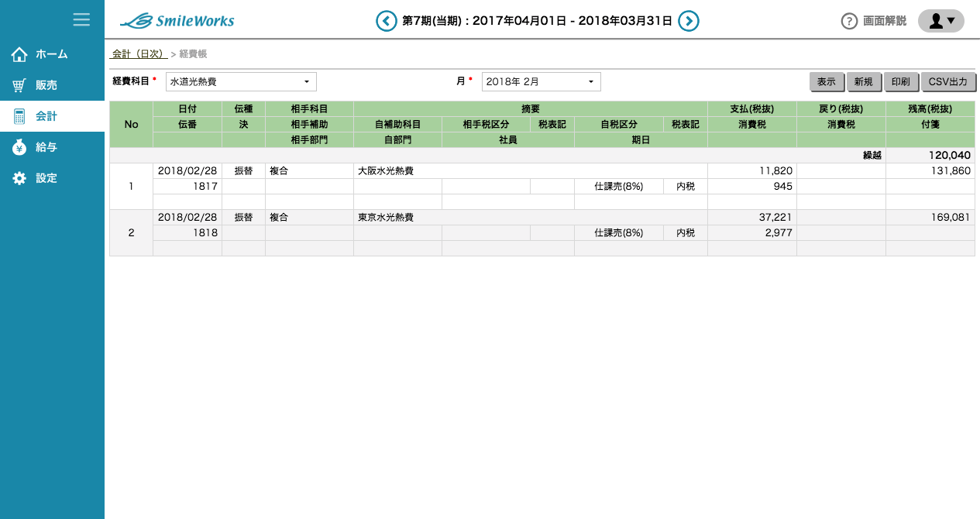Click the 画面解説 text link
Viewport: 980px width, 519px height.
[885, 21]
